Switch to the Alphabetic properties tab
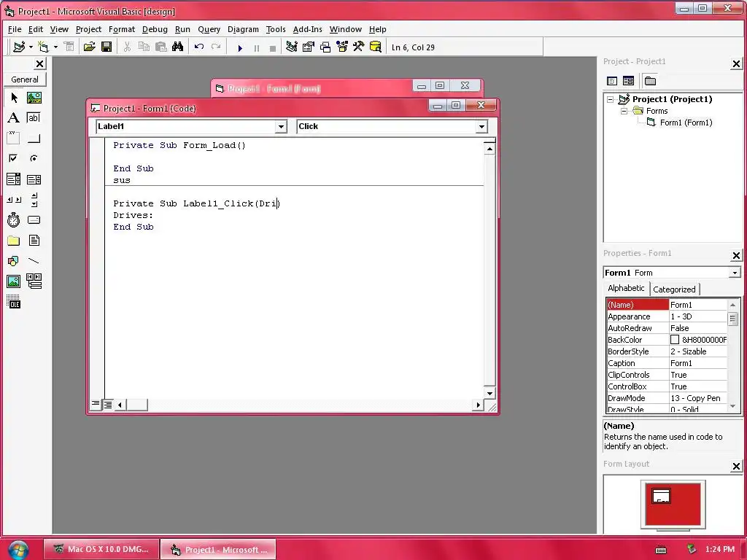This screenshot has height=560, width=747. [626, 288]
